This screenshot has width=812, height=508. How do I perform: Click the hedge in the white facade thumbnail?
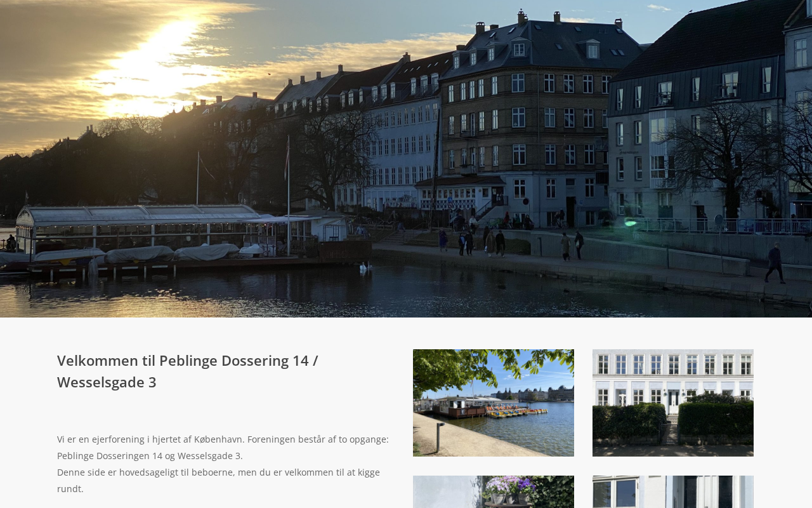tap(673, 420)
